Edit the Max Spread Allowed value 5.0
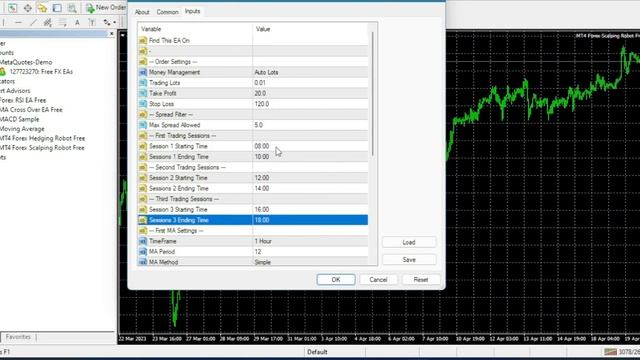 (310, 125)
